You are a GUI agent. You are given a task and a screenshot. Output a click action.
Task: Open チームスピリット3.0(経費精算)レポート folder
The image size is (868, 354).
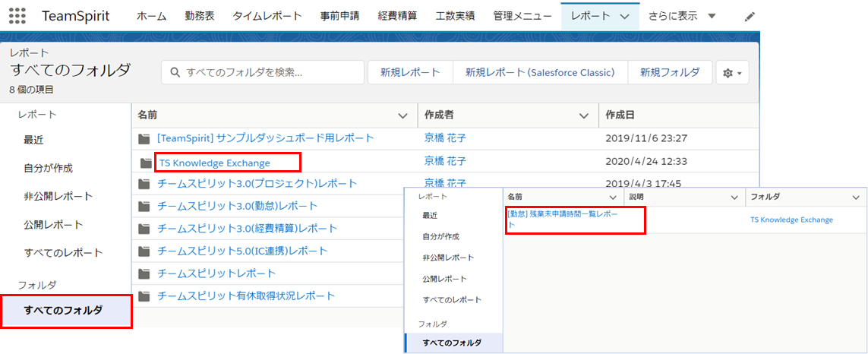pyautogui.click(x=248, y=228)
